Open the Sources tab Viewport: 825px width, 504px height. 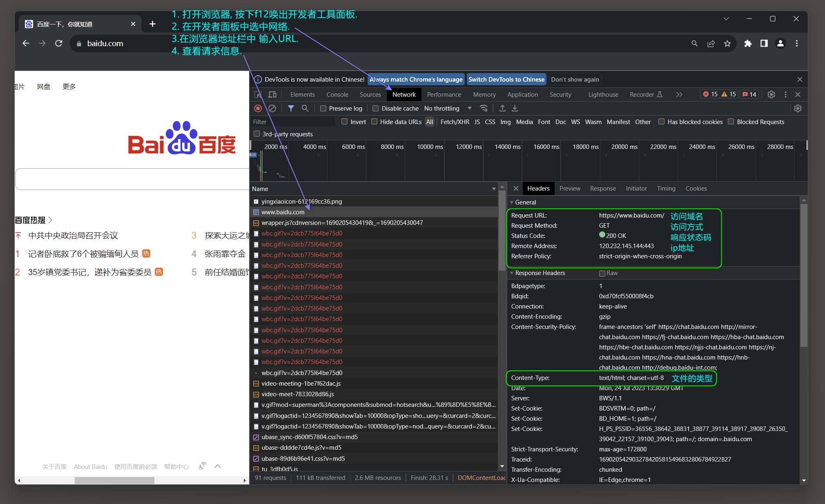370,95
